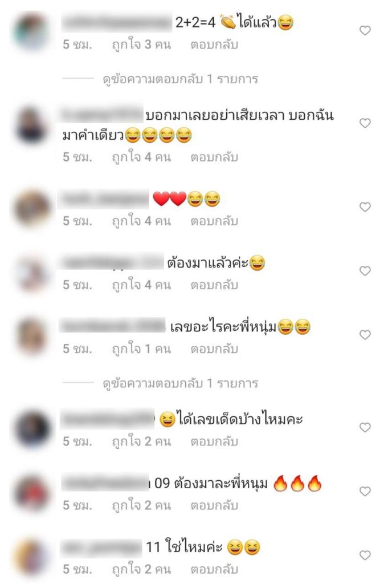View 'ถูกใจ 1 คน' on 'เลขอะไรคะพี่หนุ่ม' comment

(141, 349)
